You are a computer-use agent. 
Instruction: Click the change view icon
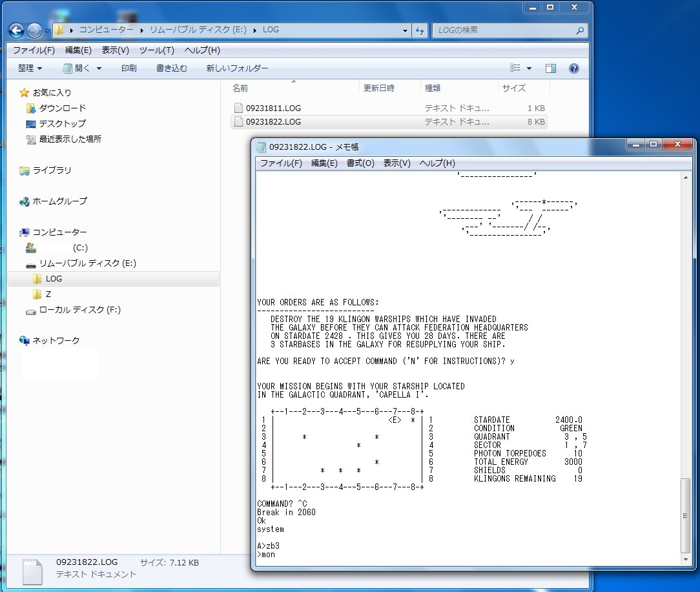pos(515,68)
